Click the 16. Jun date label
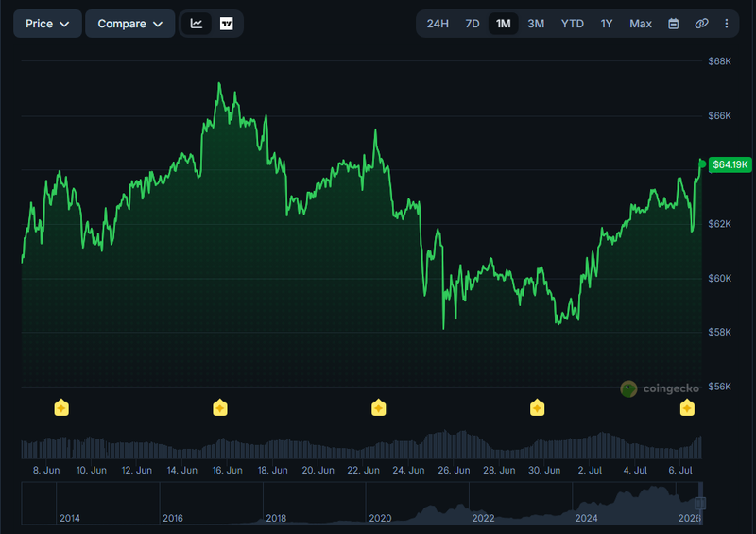756x534 pixels. tap(228, 470)
